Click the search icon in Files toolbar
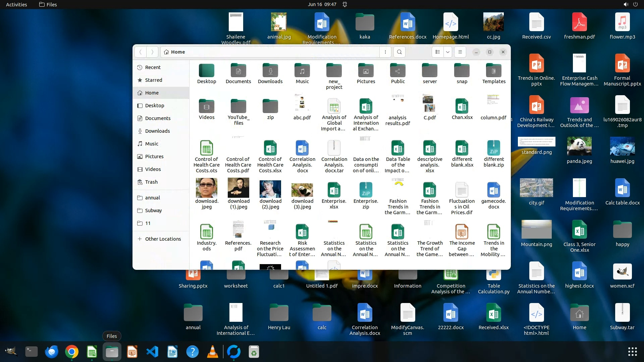This screenshot has height=362, width=644. click(x=399, y=52)
